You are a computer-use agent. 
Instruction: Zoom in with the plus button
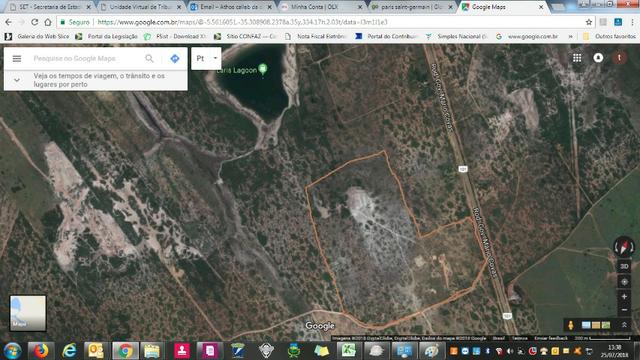pos(624,297)
